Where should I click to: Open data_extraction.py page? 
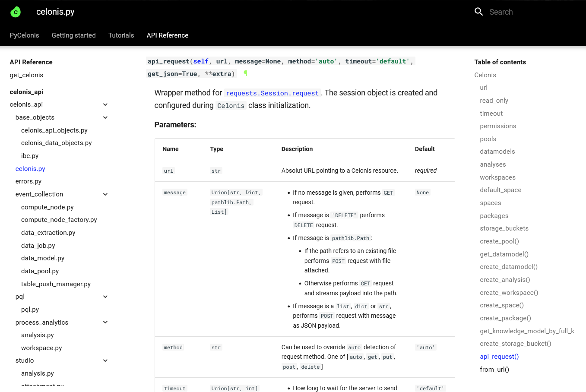[48, 233]
